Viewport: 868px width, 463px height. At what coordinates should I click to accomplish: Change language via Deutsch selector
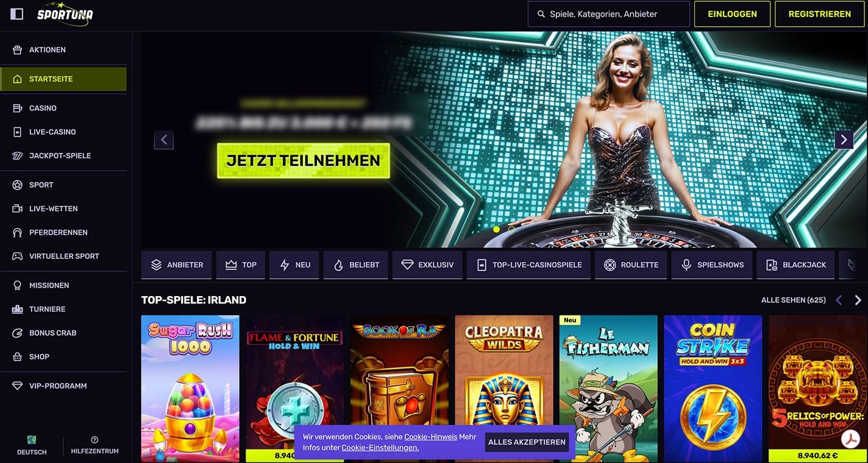point(32,445)
